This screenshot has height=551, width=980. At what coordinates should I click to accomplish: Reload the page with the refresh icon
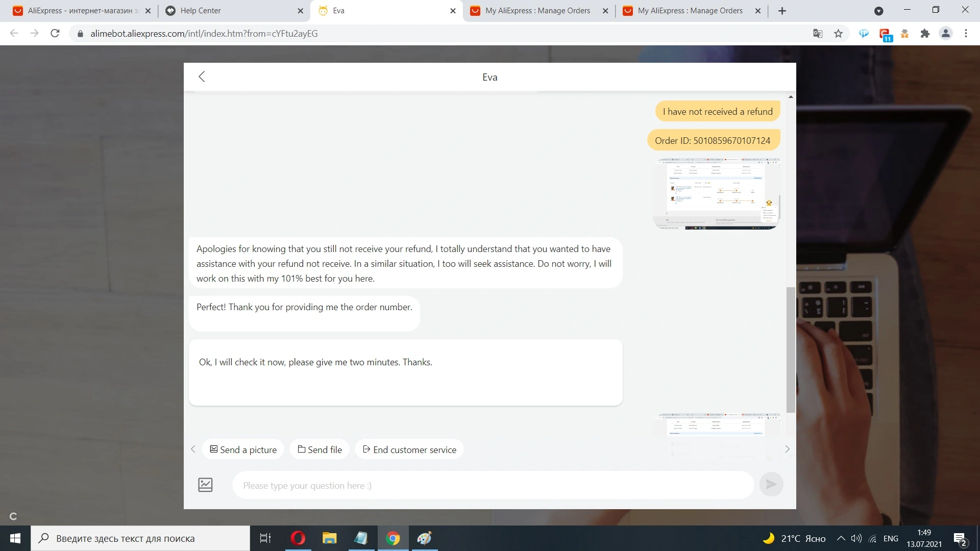tap(55, 34)
